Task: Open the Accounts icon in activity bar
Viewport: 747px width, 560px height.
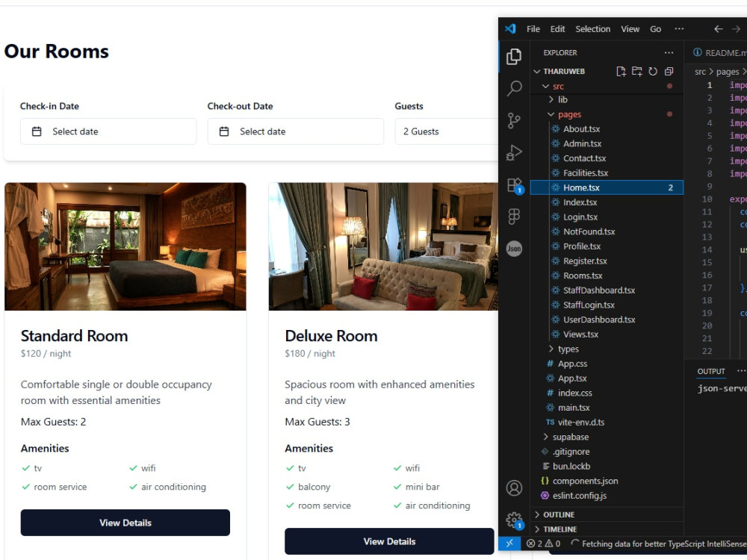Action: (514, 488)
